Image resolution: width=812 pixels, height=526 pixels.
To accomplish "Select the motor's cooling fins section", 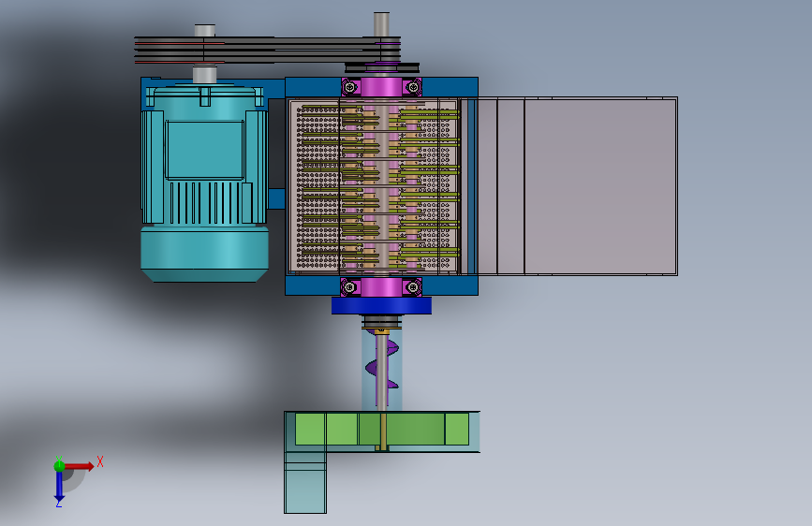I will pos(206,202).
